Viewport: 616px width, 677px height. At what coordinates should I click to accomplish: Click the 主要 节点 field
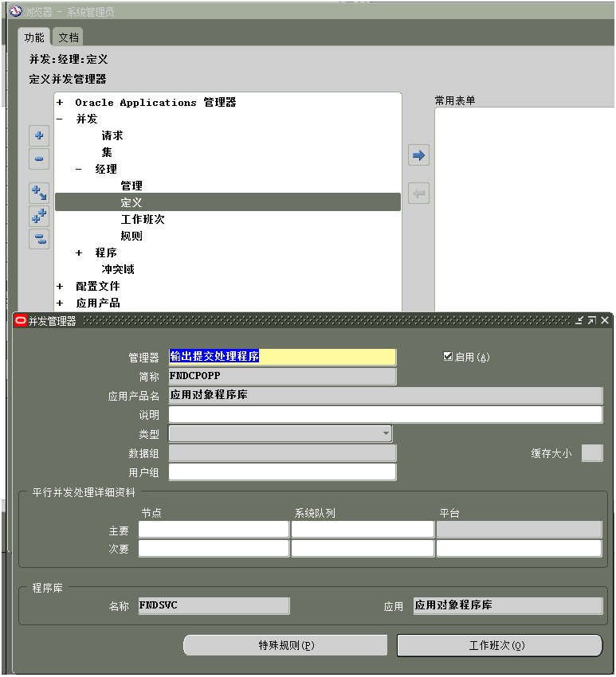214,530
